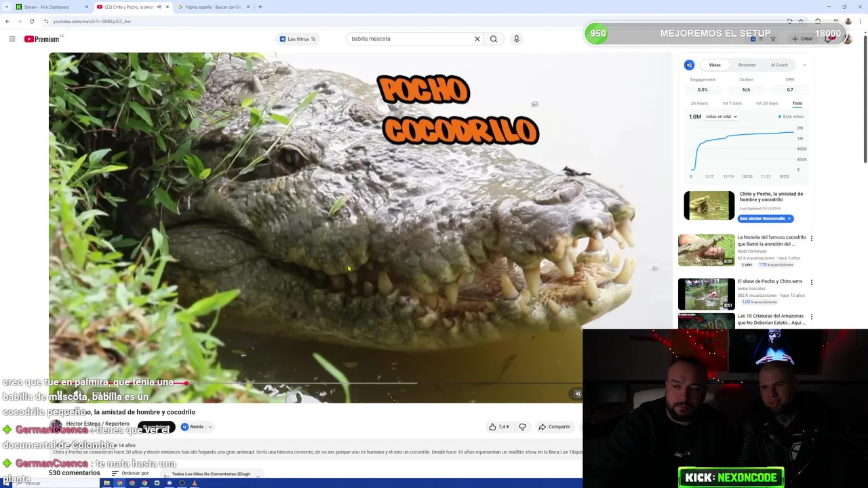Open options for 'El show de Pocho y Chito'
This screenshot has height=488, width=868.
pos(811,282)
